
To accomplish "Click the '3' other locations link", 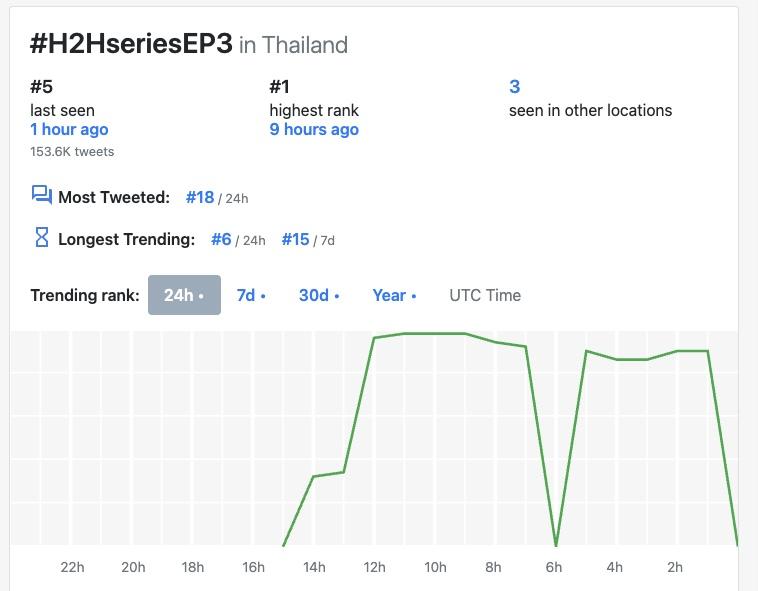I will (x=515, y=87).
